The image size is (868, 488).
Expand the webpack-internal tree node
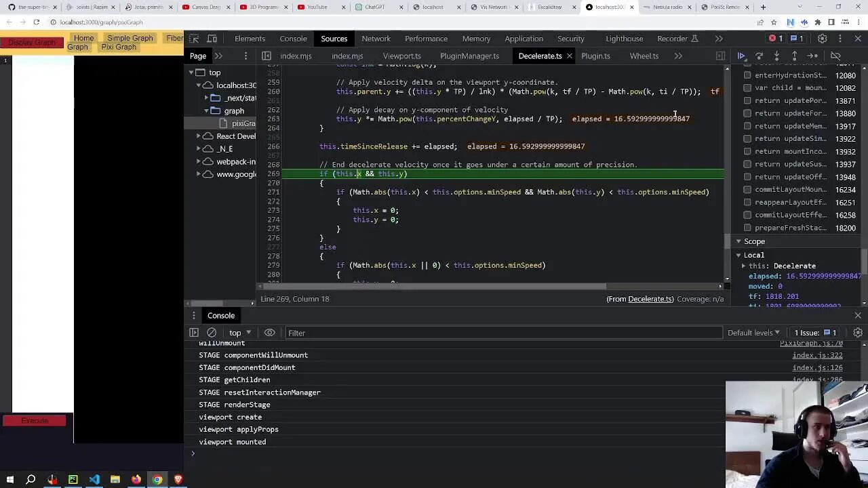tap(199, 161)
